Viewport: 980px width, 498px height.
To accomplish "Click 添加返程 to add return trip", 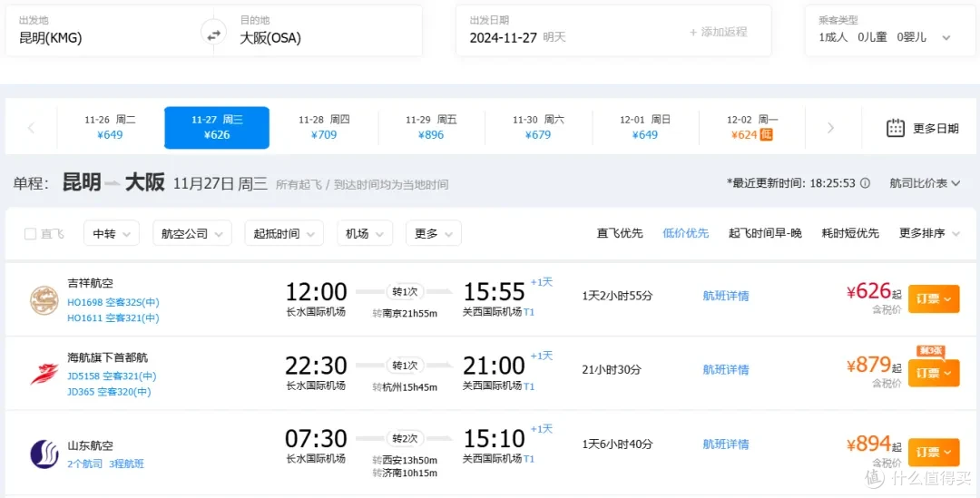I will click(x=718, y=32).
